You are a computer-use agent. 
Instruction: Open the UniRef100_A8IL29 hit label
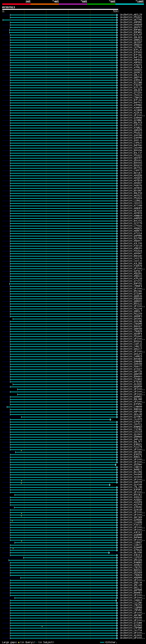click(131, 15)
